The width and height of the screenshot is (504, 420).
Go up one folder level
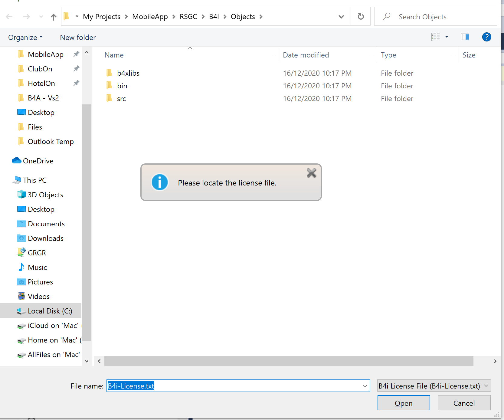coord(54,17)
